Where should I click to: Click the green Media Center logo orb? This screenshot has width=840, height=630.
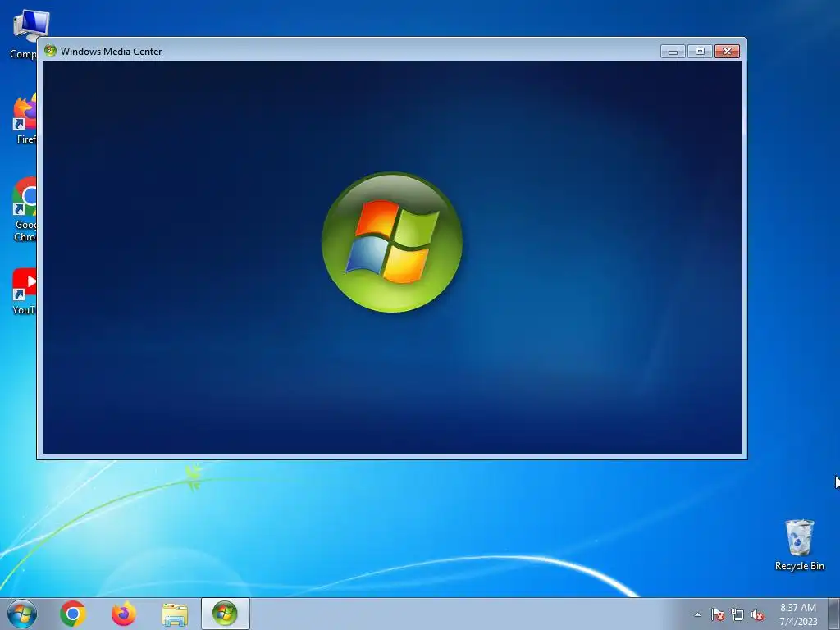coord(392,242)
